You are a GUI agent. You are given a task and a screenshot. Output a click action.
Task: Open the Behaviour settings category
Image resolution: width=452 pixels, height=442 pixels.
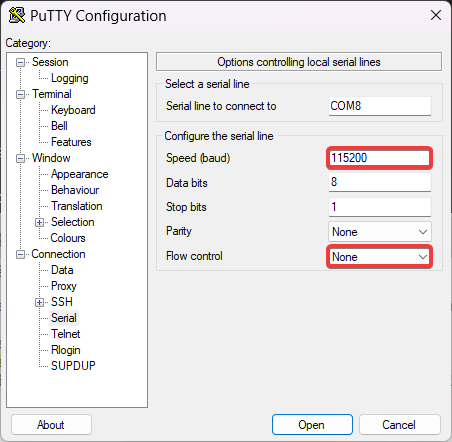coord(75,190)
